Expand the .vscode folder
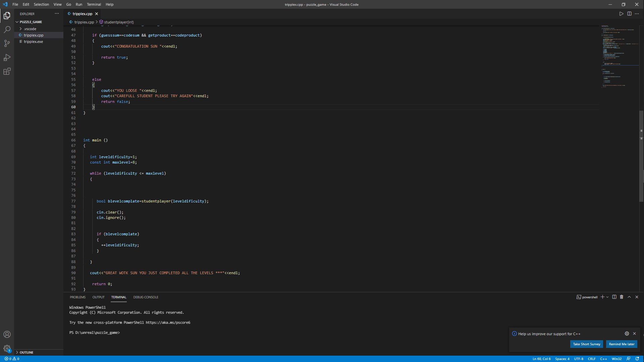The width and height of the screenshot is (644, 362). pos(30,29)
